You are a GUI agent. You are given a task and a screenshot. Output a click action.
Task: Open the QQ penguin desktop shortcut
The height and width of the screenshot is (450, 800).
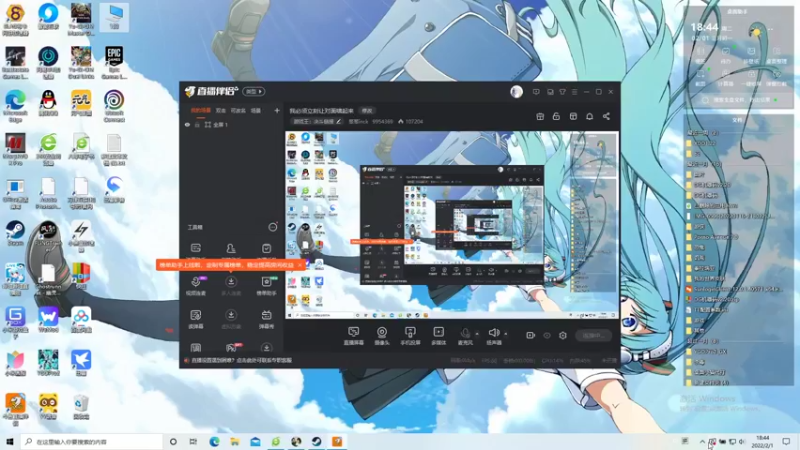[x=48, y=104]
